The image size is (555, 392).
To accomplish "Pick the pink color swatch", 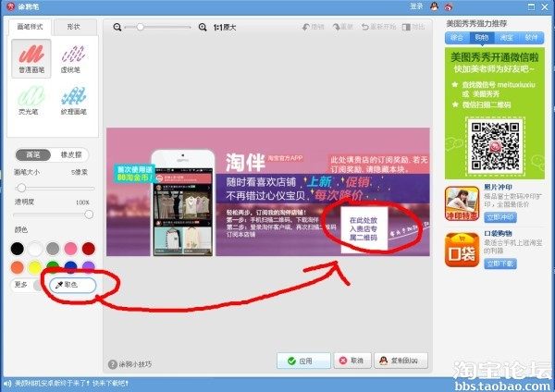I will [x=70, y=249].
